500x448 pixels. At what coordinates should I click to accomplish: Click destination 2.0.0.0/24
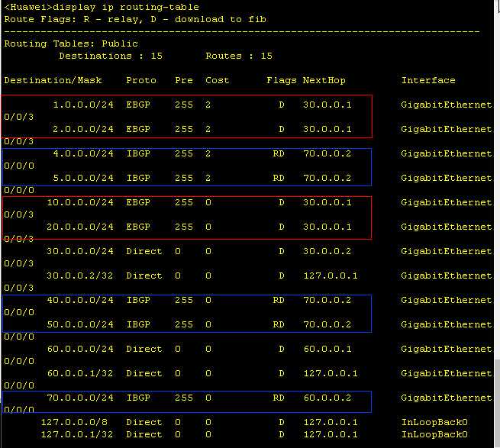83,129
